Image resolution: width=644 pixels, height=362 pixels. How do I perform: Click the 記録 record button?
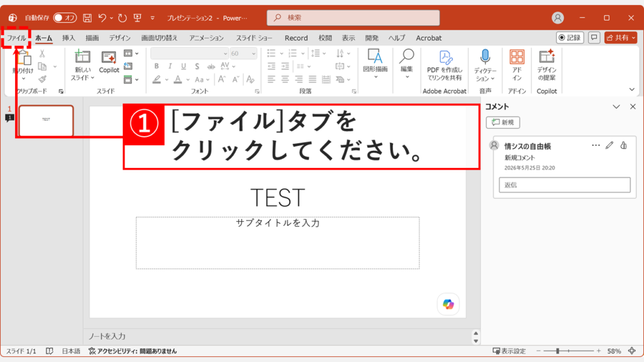tap(570, 38)
